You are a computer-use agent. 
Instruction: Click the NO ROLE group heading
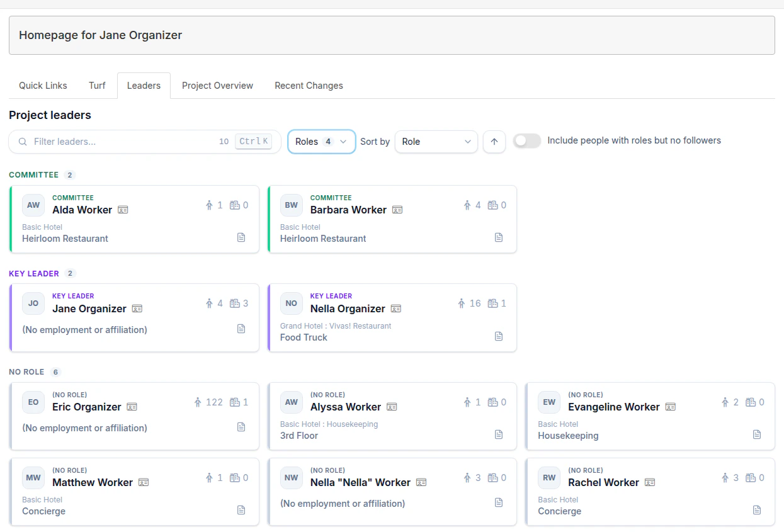tap(26, 372)
